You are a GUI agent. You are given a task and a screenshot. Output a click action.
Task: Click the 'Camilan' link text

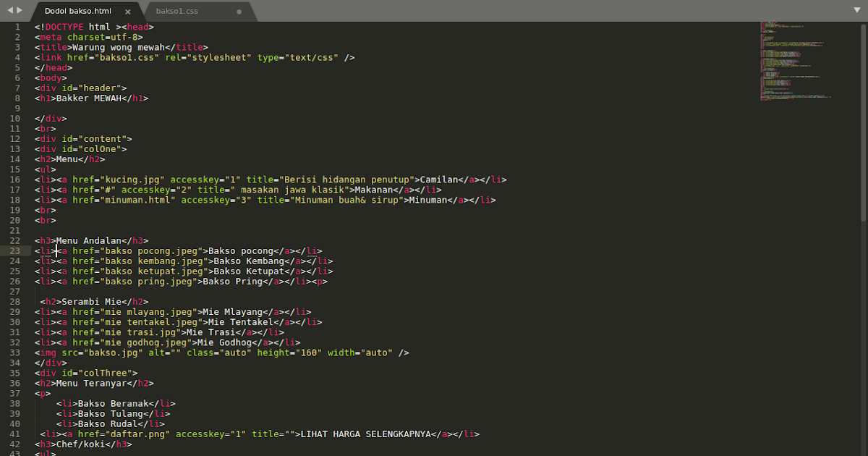(x=438, y=180)
